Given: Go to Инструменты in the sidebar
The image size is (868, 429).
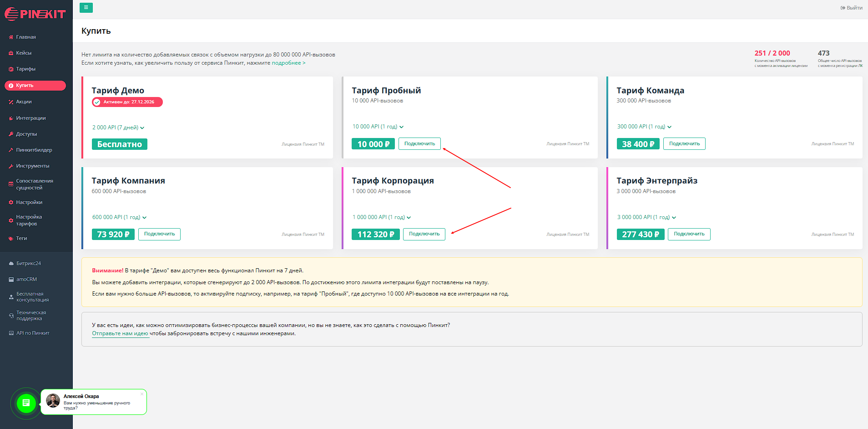Looking at the screenshot, I should (x=33, y=166).
